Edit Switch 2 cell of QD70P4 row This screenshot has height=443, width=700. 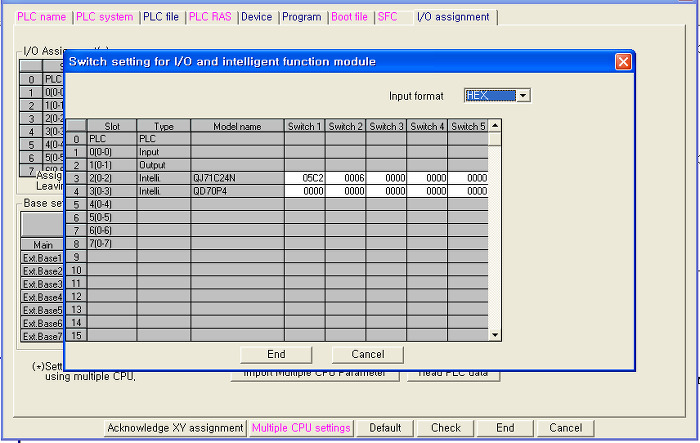point(346,191)
